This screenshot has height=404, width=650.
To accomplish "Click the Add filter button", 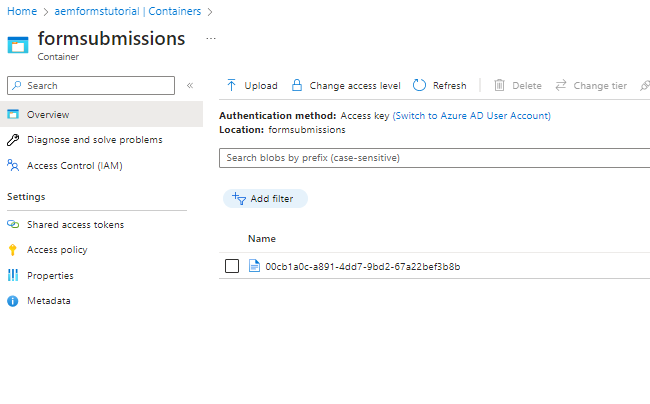I will (264, 199).
